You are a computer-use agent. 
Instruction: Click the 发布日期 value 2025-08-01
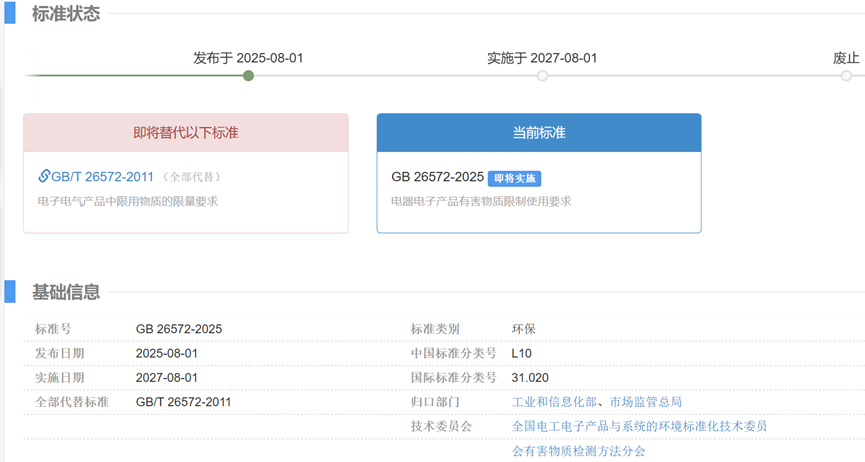click(167, 353)
